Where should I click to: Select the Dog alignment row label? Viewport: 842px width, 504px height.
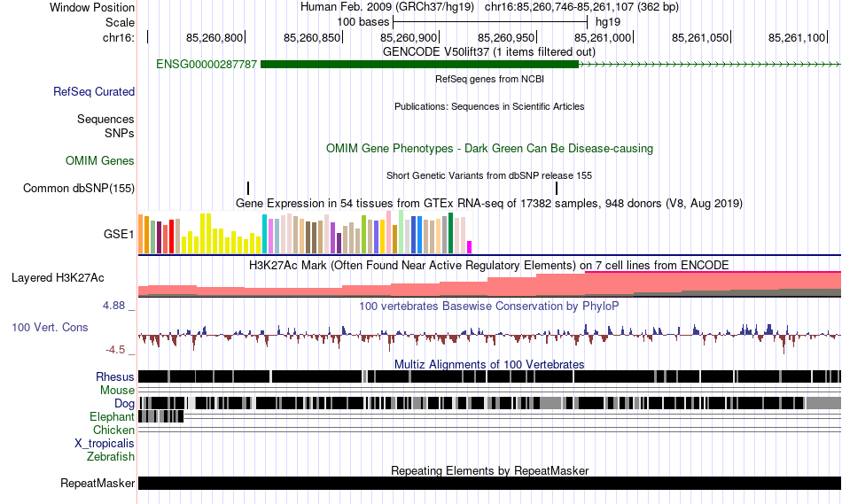pyautogui.click(x=124, y=404)
